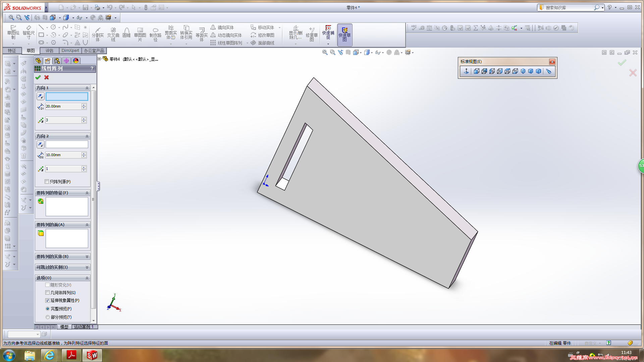Click the Mirror Entities (镜向实体) tool
644x362 pixels.
click(x=222, y=27)
